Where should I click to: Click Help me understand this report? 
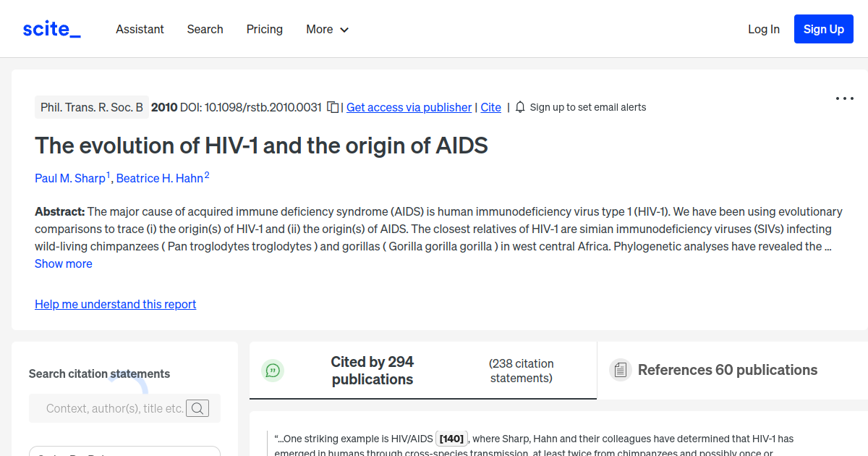pos(115,304)
